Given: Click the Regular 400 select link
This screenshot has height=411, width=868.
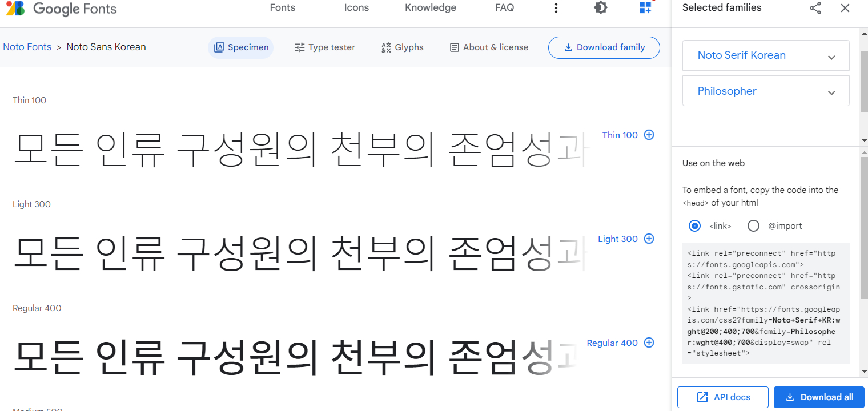Looking at the screenshot, I should coord(612,343).
